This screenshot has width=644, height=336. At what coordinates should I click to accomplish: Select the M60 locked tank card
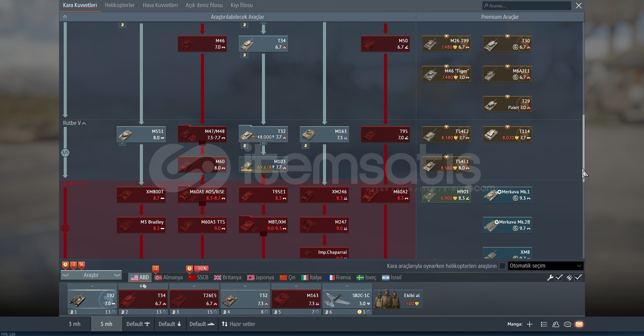coord(202,164)
